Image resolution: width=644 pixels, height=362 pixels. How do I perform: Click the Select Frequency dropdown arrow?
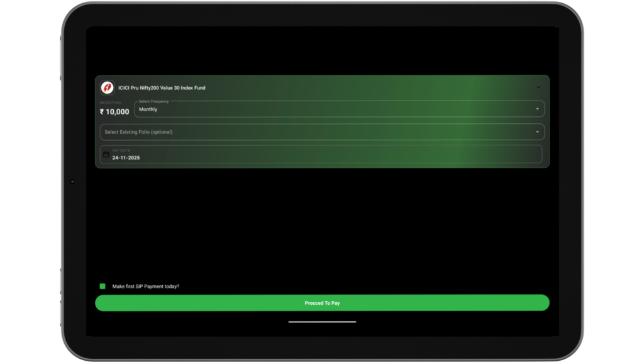(537, 109)
